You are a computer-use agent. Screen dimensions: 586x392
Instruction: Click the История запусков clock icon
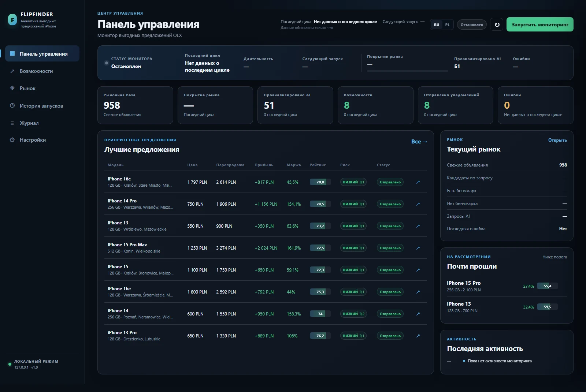[12, 106]
